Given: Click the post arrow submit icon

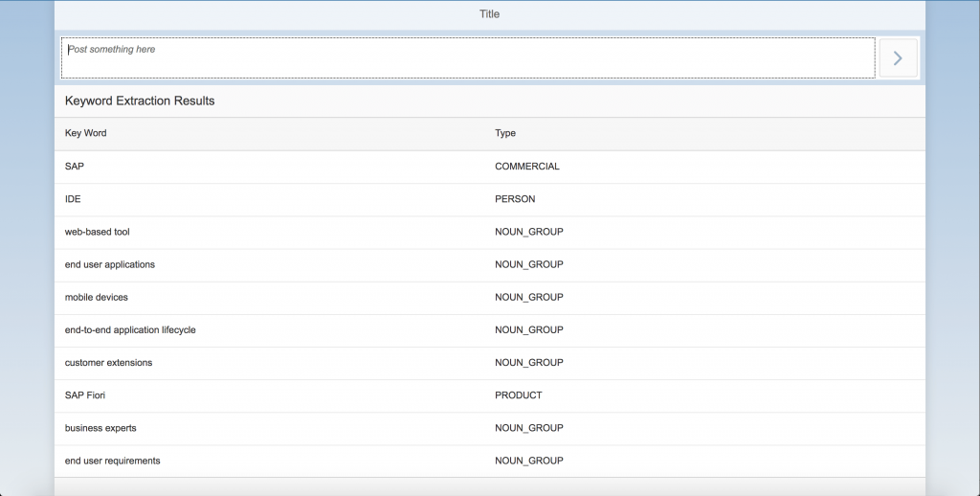Looking at the screenshot, I should pyautogui.click(x=898, y=58).
